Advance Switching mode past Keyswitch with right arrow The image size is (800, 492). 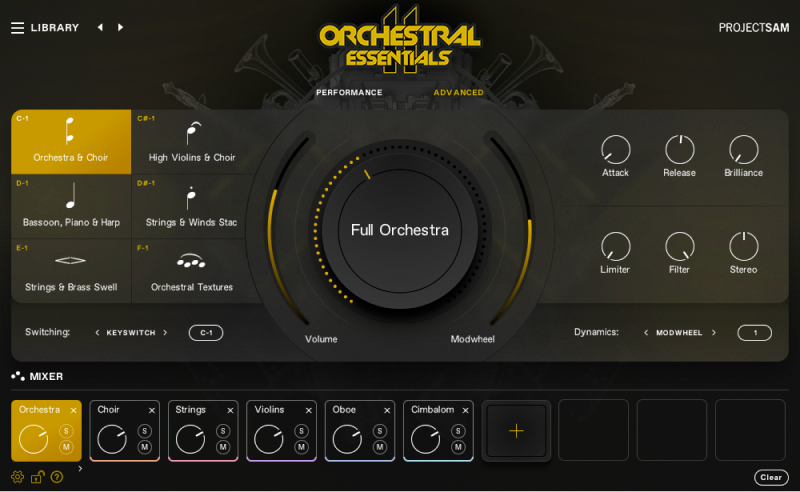pyautogui.click(x=165, y=333)
